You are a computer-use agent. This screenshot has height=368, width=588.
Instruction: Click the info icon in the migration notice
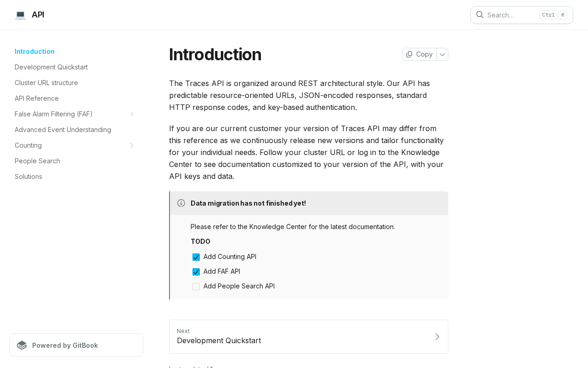tap(181, 203)
